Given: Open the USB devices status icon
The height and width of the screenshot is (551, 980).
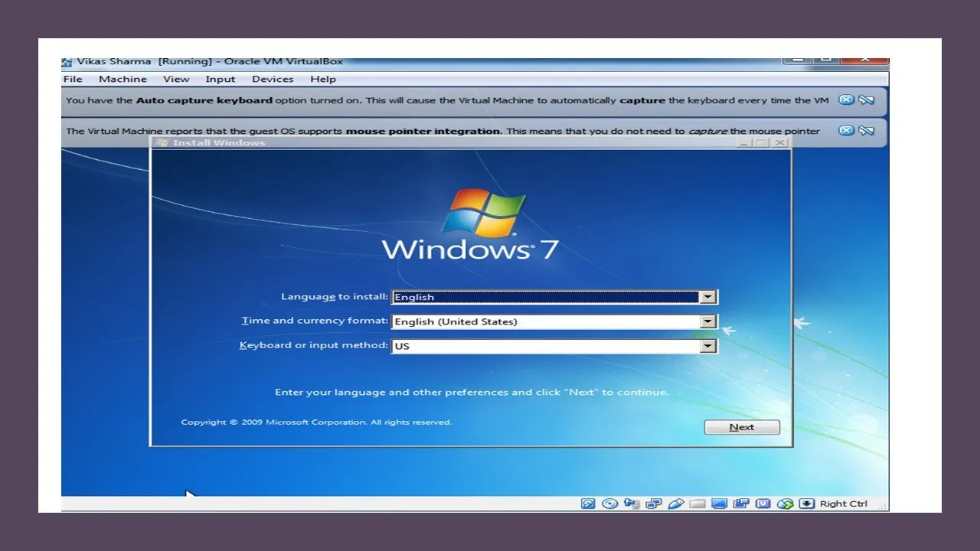Looking at the screenshot, I should tap(675, 504).
